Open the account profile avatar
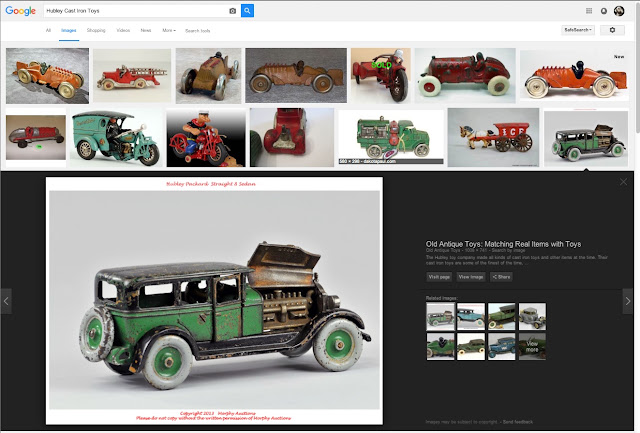Screen dimensions: 640x433 (619, 11)
